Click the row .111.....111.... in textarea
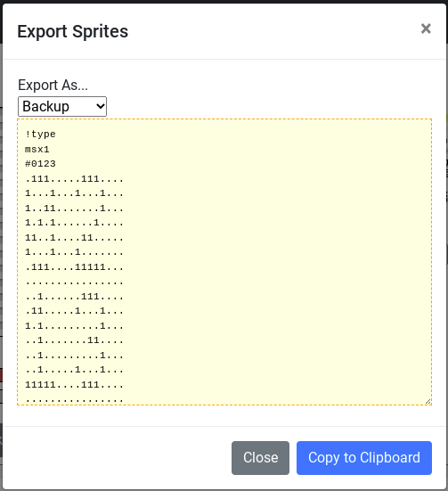Image resolution: width=448 pixels, height=491 pixels. point(74,179)
